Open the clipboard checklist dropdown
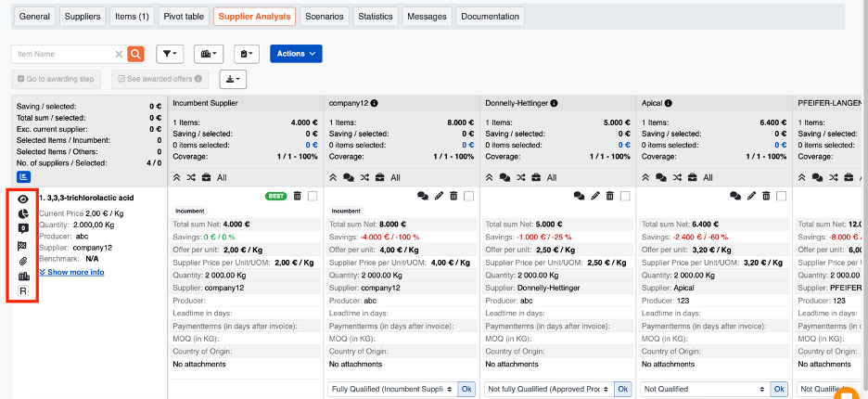The image size is (868, 399). (x=247, y=54)
